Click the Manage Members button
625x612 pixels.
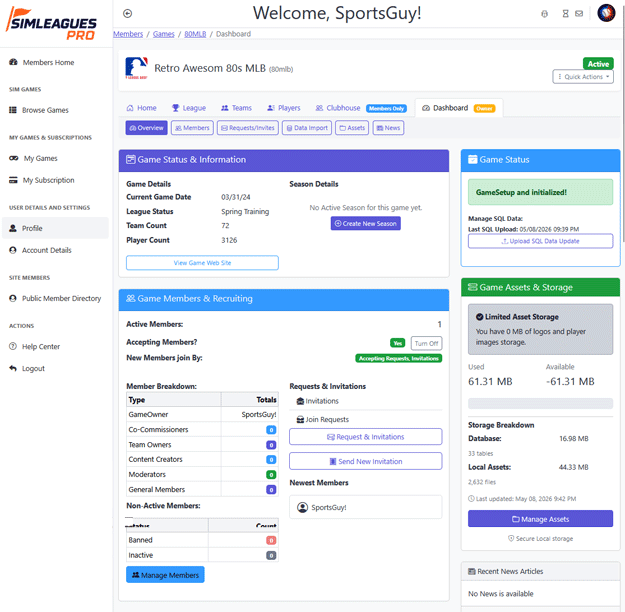[x=165, y=575]
